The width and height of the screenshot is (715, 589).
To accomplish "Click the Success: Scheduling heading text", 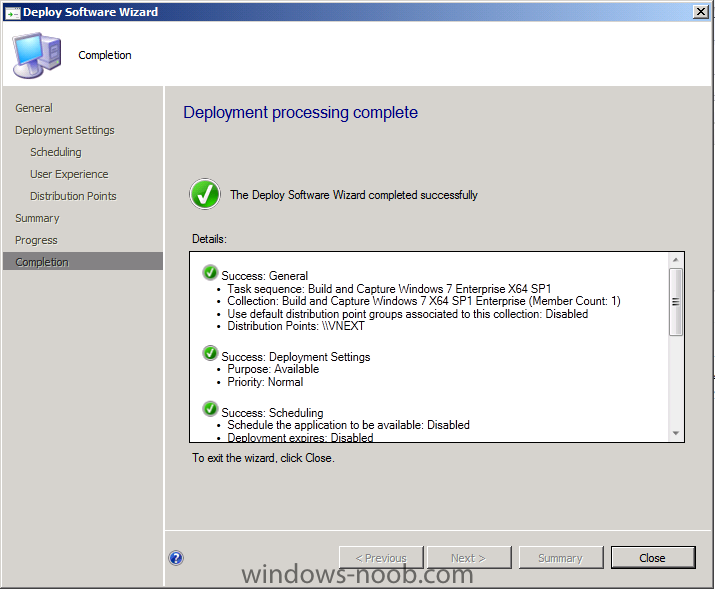I will pyautogui.click(x=272, y=413).
